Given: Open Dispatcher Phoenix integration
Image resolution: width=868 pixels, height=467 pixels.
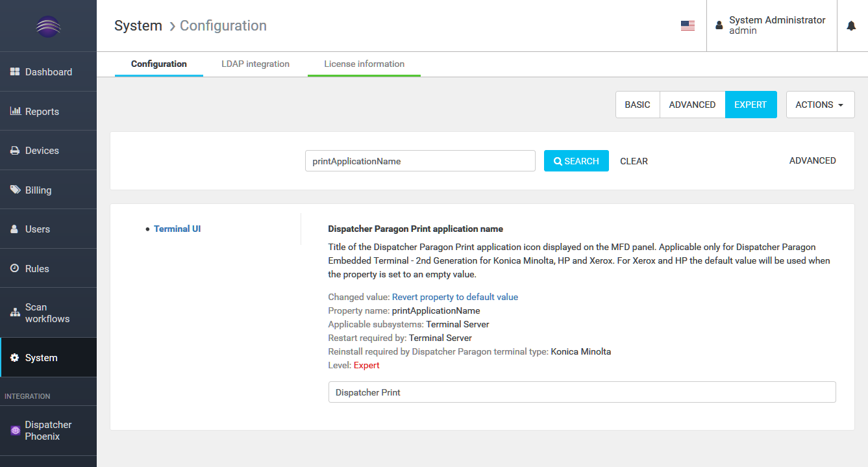Looking at the screenshot, I should point(48,431).
